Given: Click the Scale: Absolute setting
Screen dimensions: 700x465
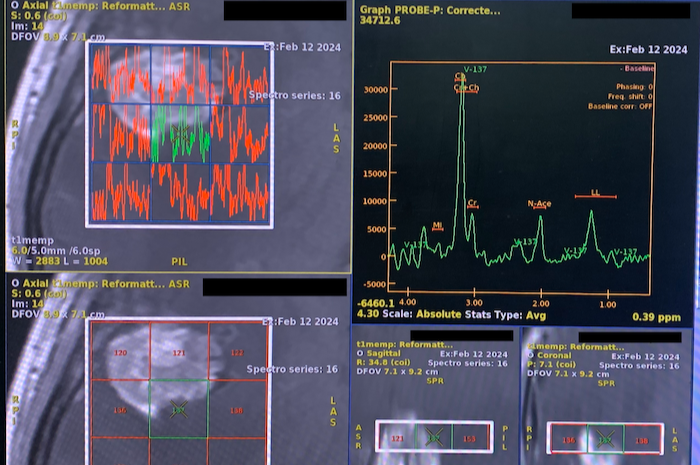Looking at the screenshot, I should click(422, 314).
